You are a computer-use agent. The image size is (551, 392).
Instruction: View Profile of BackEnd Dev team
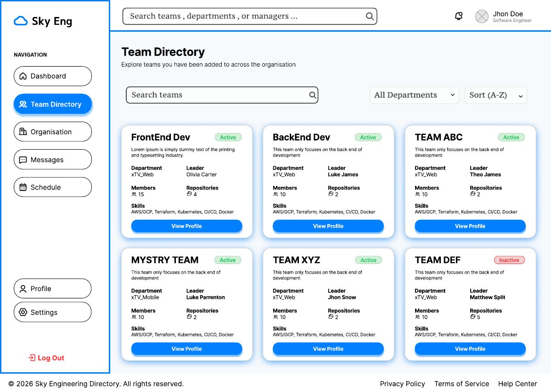click(x=328, y=226)
